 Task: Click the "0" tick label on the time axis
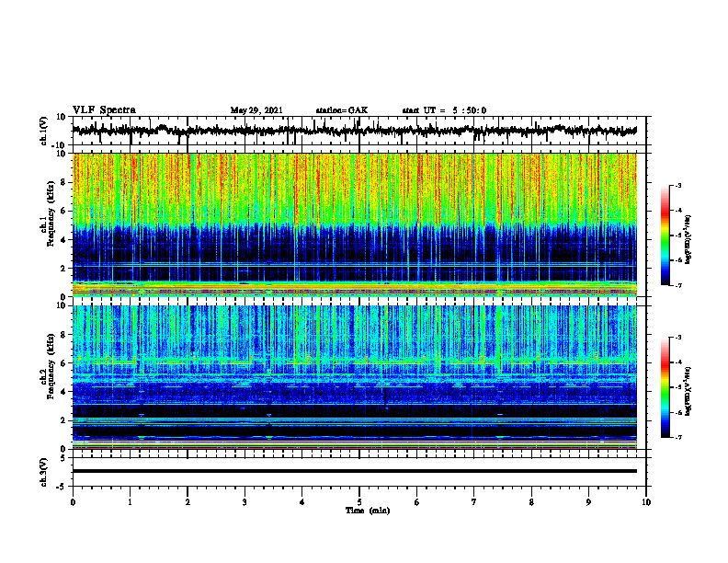[x=73, y=502]
